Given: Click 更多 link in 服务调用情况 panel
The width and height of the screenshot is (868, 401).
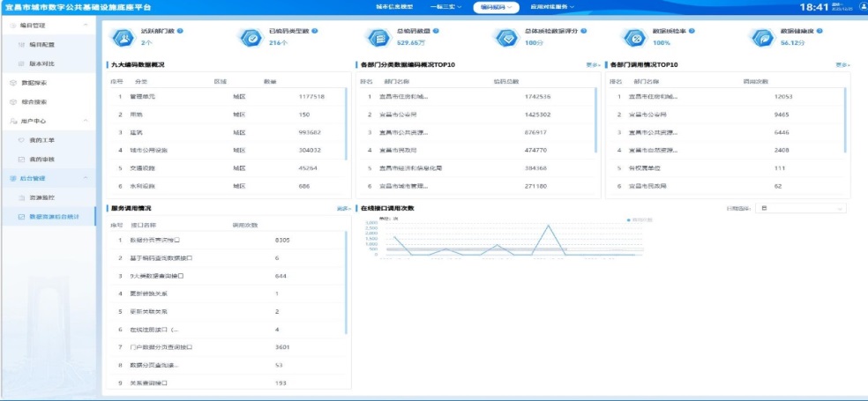Looking at the screenshot, I should pyautogui.click(x=343, y=209).
